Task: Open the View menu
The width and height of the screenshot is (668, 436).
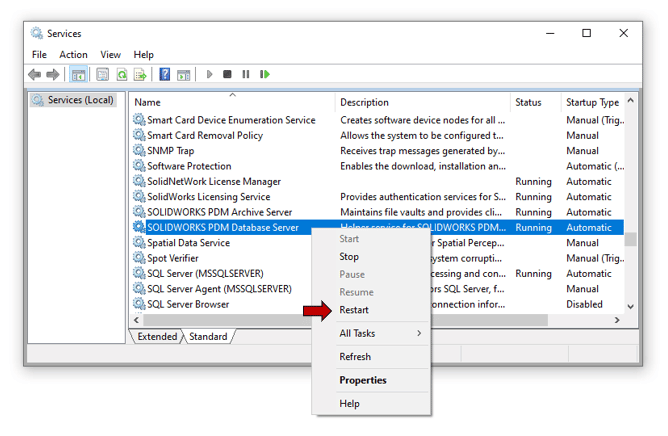Action: (110, 55)
